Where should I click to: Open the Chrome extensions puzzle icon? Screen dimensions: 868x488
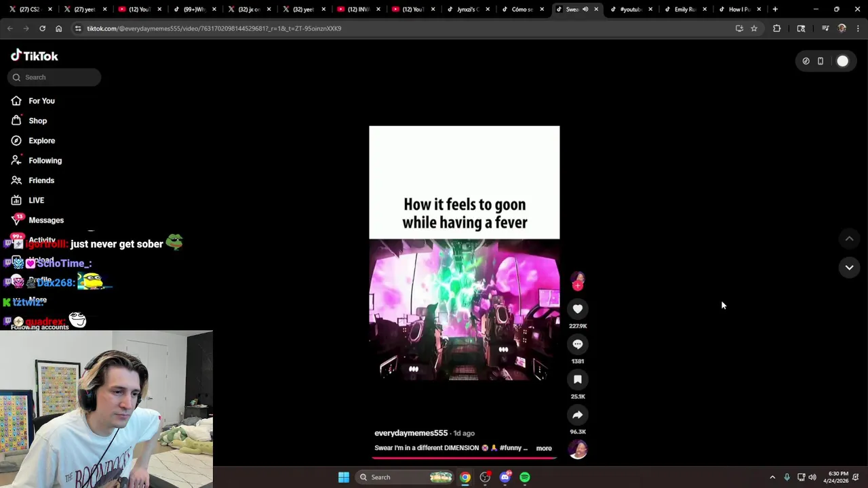tap(777, 28)
